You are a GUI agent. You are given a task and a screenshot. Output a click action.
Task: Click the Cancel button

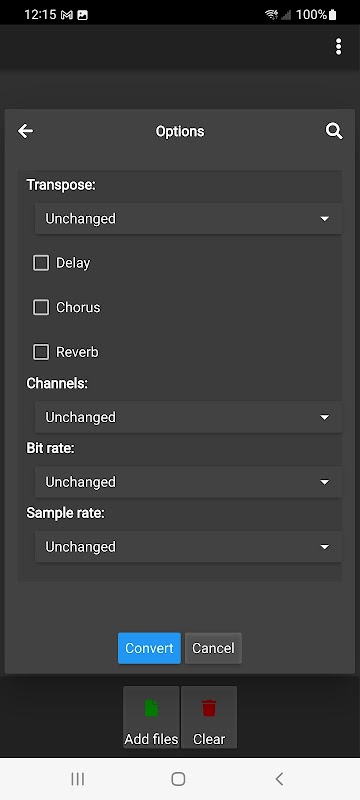tap(213, 648)
